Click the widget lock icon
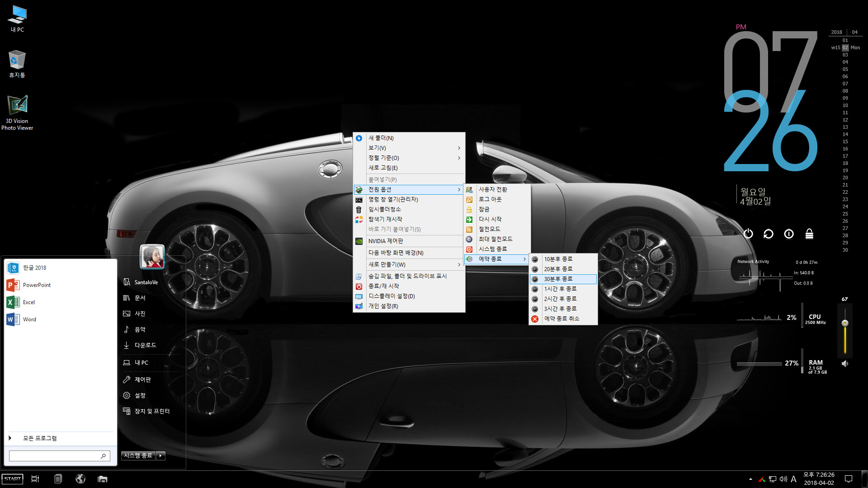The image size is (868, 488). (809, 234)
